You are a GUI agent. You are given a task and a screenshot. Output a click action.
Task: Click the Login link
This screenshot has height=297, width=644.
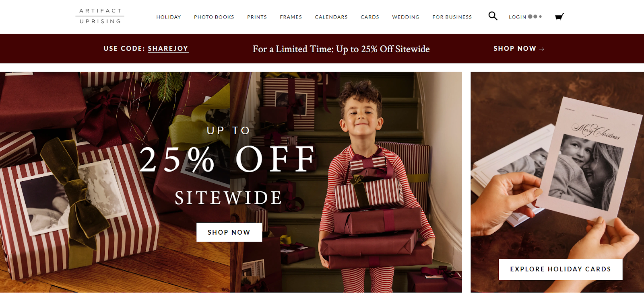click(517, 17)
